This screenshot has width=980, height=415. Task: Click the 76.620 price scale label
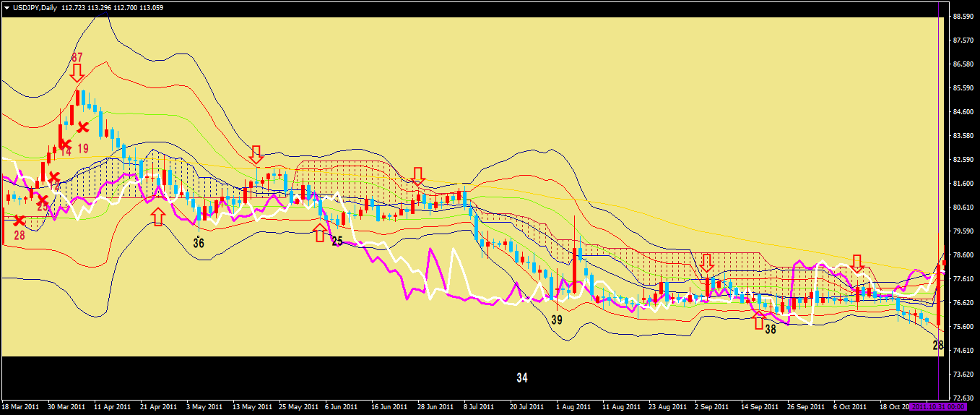963,302
